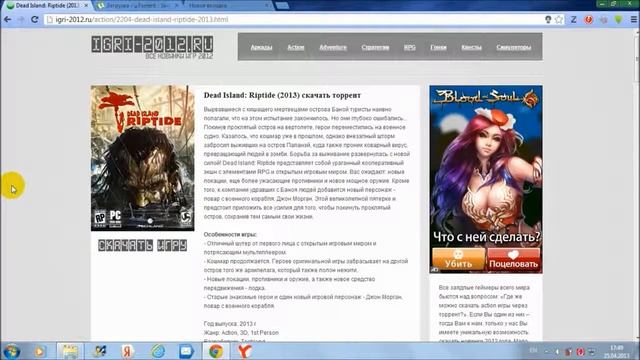The height and width of the screenshot is (360, 640).
Task: Open the Windows Start menu
Action: pos(11,351)
